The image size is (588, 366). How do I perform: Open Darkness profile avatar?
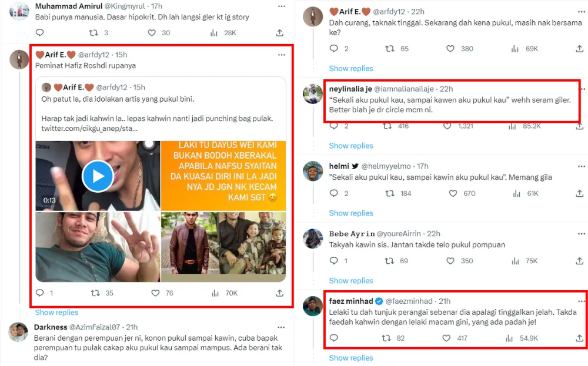(18, 332)
